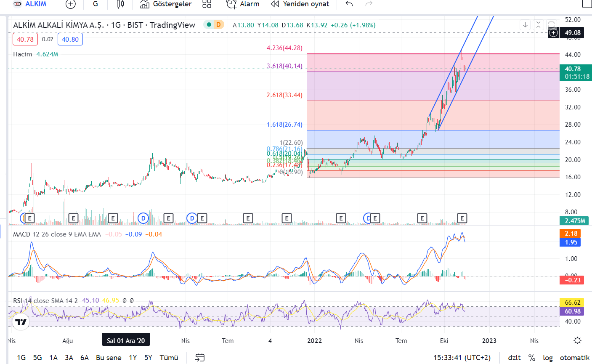
Task: Set the 5G date range
Action: point(37,358)
